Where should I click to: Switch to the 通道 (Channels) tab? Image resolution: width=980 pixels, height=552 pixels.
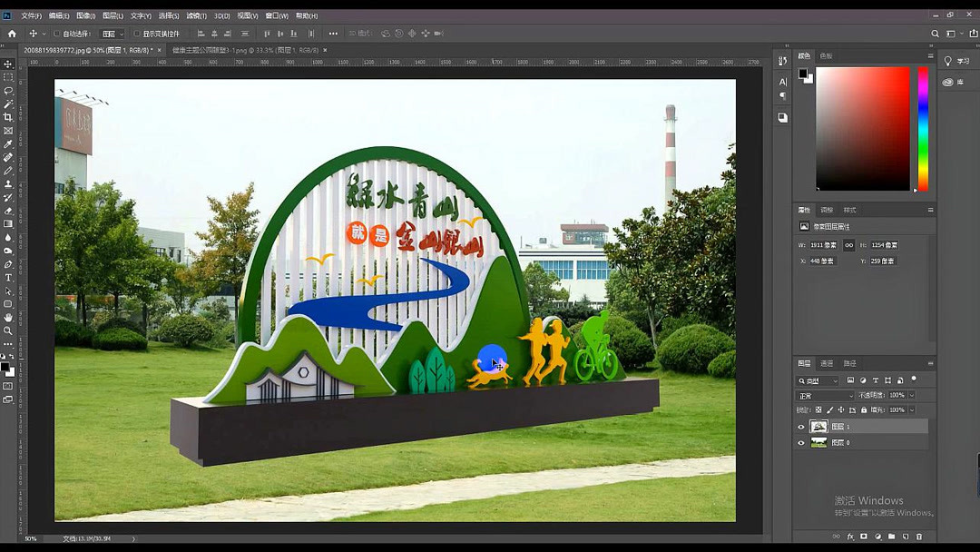(827, 363)
